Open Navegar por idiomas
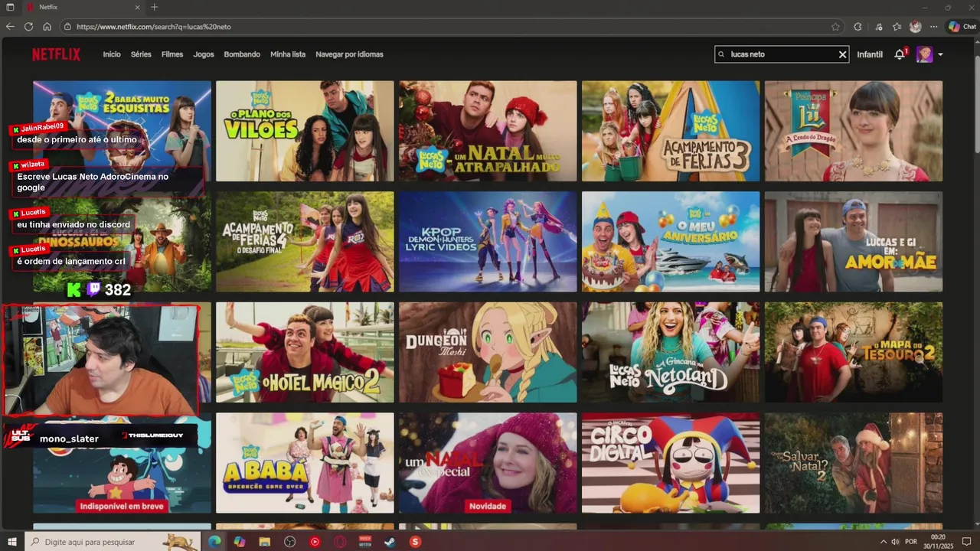Screen dimensions: 980x551 (x=349, y=54)
